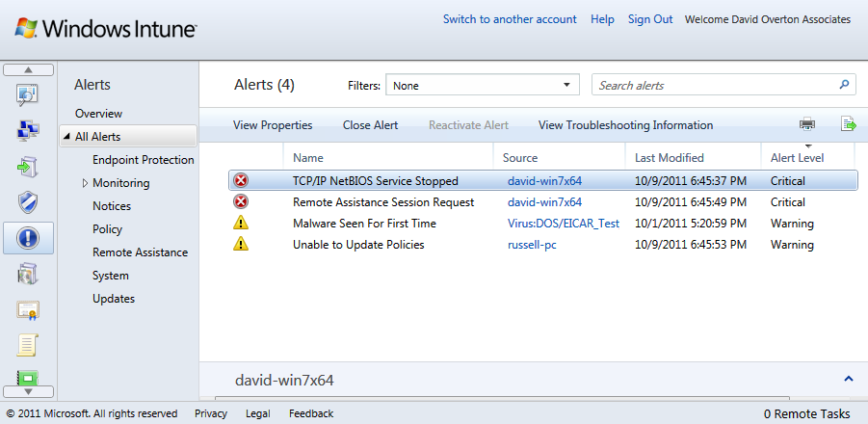Image resolution: width=868 pixels, height=424 pixels.
Task: Click the sidebar scroll-down arrow button
Action: (28, 391)
